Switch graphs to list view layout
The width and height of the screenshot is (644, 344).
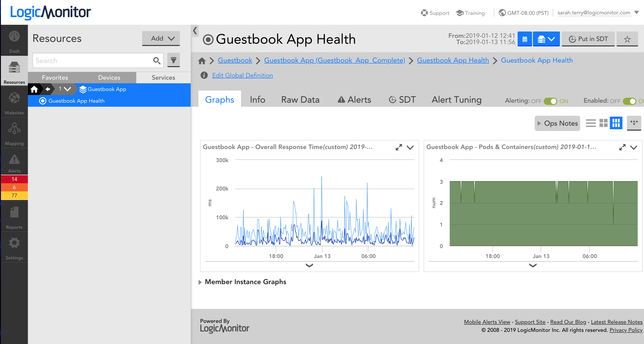[x=591, y=123]
